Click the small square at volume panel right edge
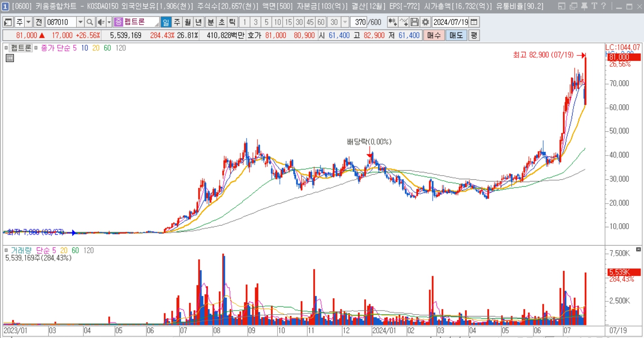Viewport: 644px width, 338px height. tap(639, 249)
